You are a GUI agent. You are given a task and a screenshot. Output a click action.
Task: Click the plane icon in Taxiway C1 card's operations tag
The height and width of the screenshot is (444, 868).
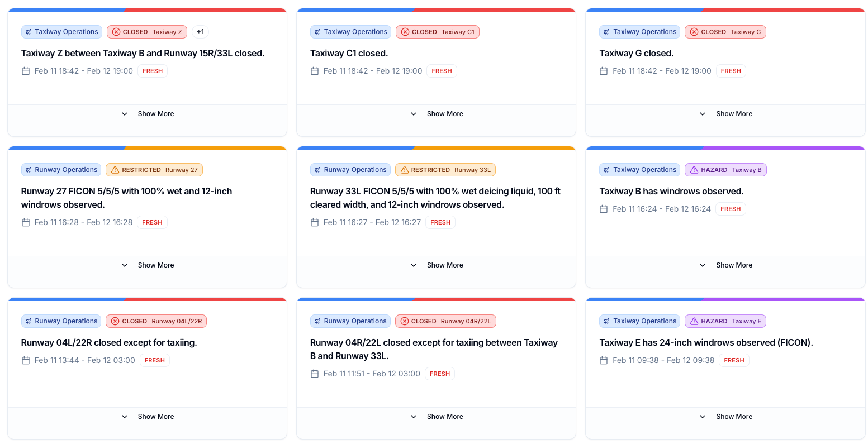coord(317,32)
